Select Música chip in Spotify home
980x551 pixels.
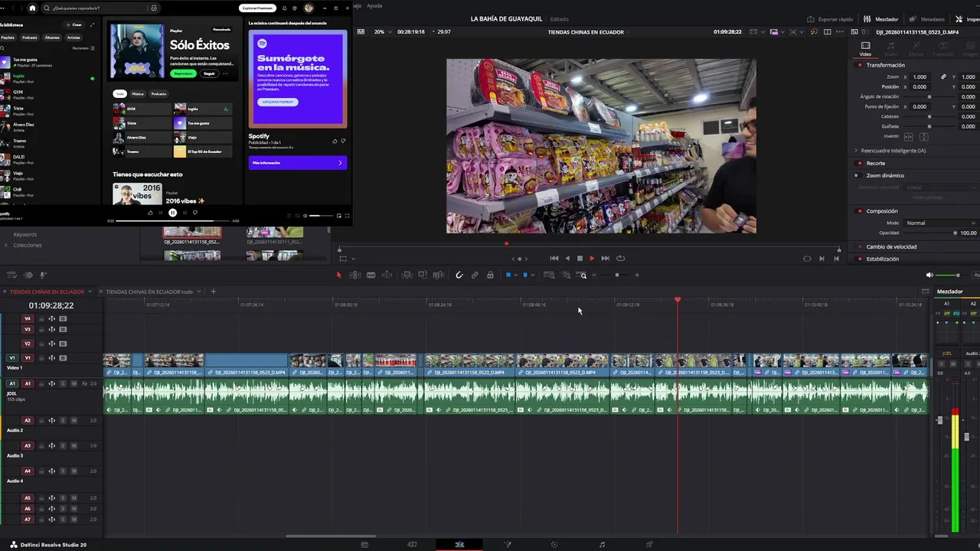[x=138, y=93]
